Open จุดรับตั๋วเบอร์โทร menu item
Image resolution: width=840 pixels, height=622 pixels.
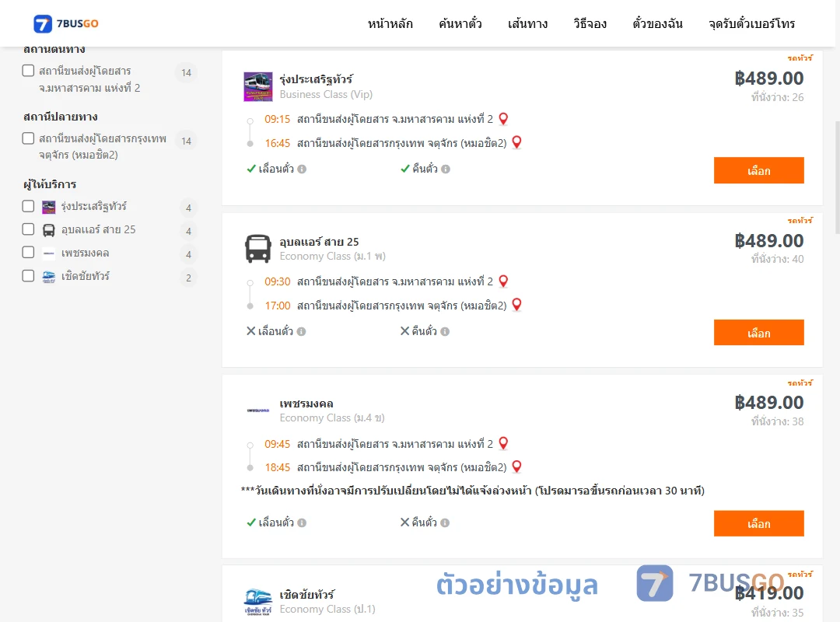pos(751,23)
